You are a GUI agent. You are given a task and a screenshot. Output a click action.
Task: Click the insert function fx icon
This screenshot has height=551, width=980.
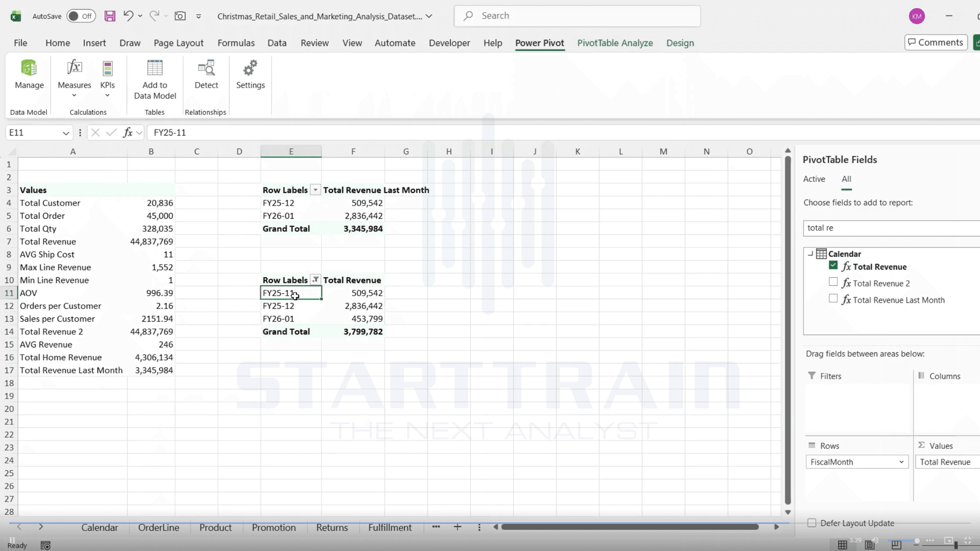click(x=128, y=133)
